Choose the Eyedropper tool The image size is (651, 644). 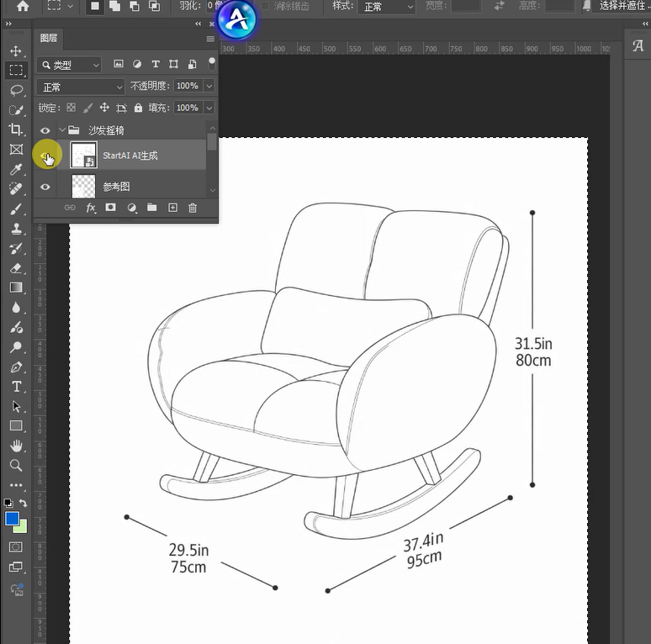coord(16,169)
